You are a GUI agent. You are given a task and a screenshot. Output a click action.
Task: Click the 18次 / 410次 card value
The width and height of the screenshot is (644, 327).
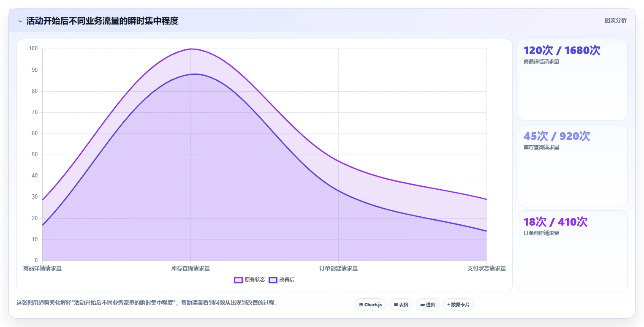tap(555, 222)
